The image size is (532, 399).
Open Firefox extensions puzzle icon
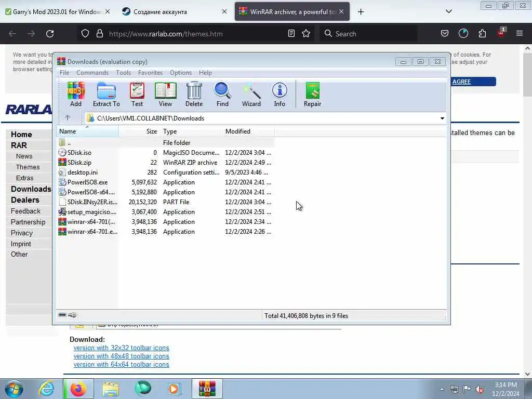pyautogui.click(x=482, y=34)
